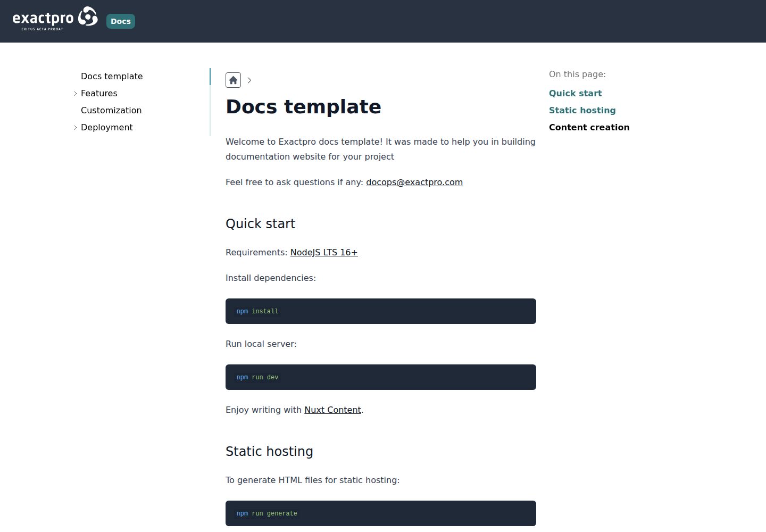Click the Docs template page title
This screenshot has height=532, width=766.
pyautogui.click(x=303, y=106)
